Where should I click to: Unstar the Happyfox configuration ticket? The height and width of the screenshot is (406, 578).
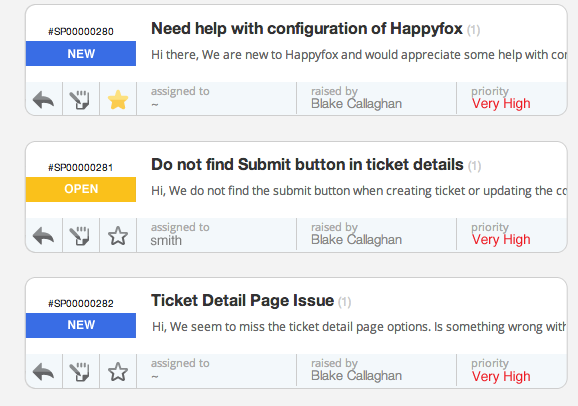pos(118,100)
